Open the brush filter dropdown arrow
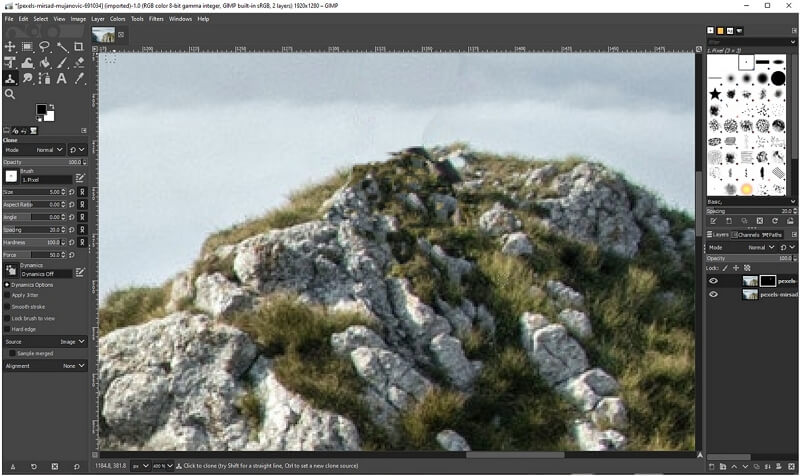 tap(793, 42)
